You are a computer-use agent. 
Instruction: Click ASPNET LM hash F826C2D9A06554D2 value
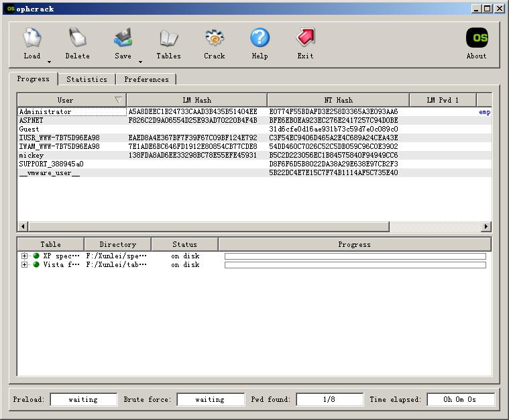click(x=193, y=121)
